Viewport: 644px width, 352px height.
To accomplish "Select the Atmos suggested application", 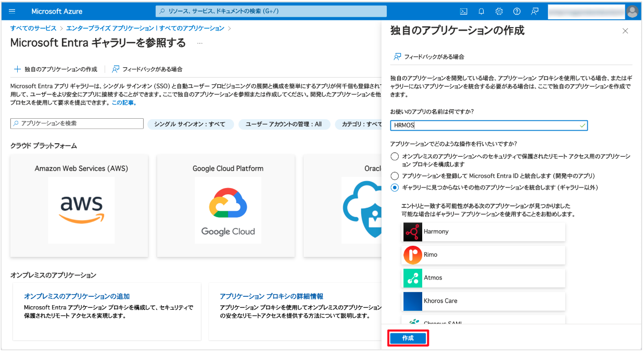I will coord(484,278).
